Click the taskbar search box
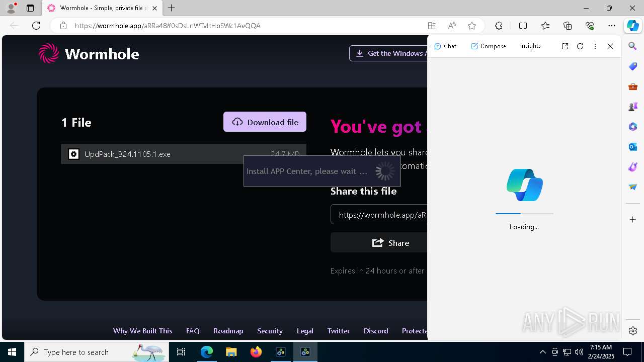Viewport: 644px width, 362px height. [x=97, y=352]
